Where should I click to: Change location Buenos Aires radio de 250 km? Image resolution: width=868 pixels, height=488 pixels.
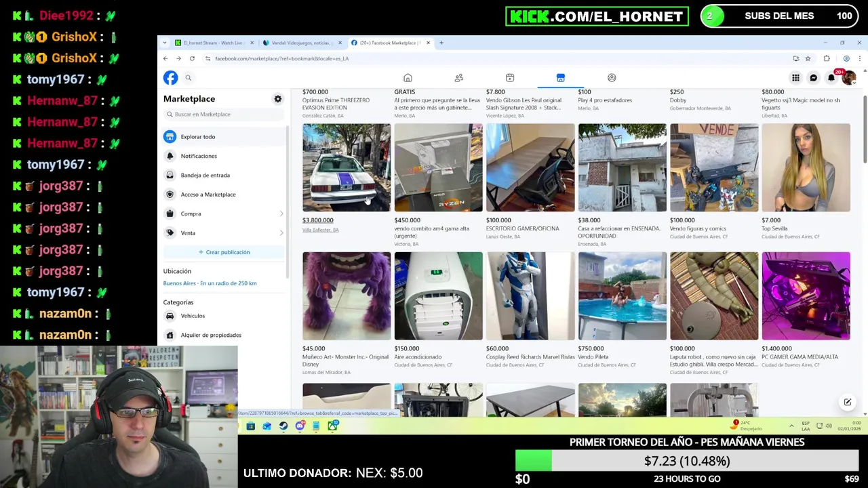click(x=210, y=283)
